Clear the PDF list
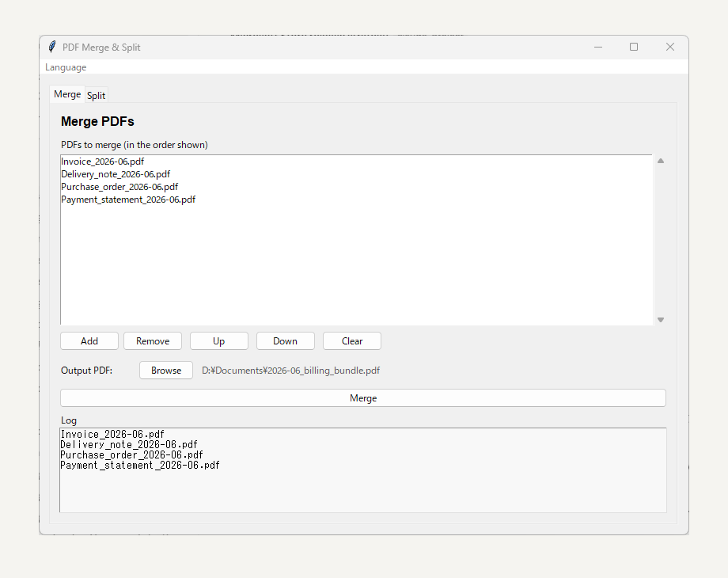 click(352, 341)
